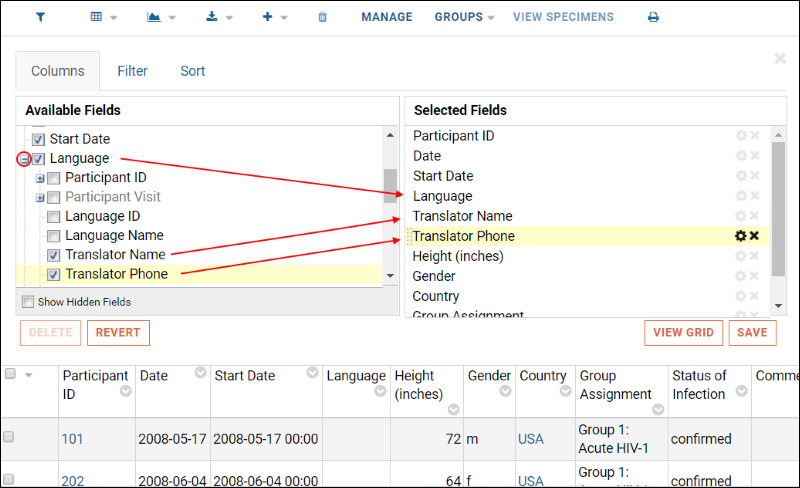Click the Manage menu item

point(387,17)
